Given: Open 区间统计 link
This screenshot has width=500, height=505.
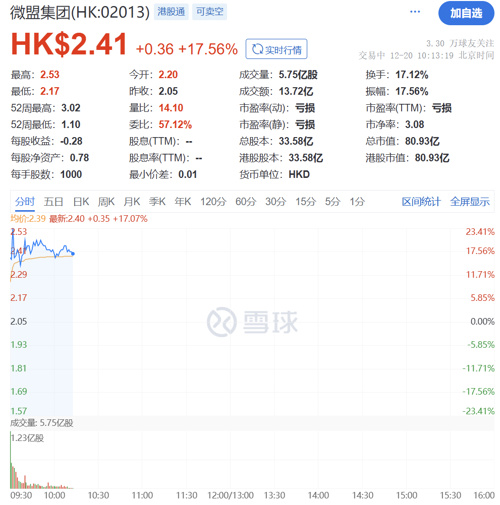Looking at the screenshot, I should (x=421, y=202).
